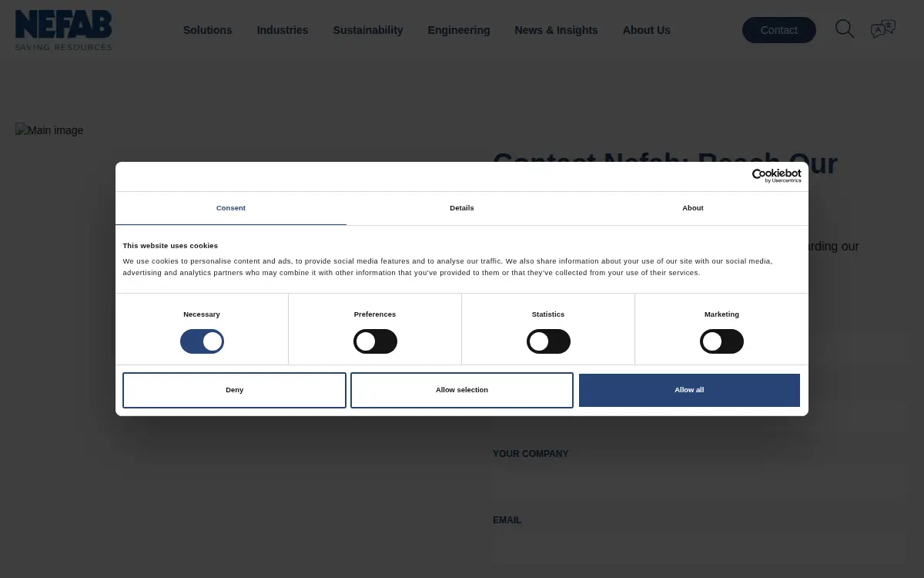Viewport: 924px width, 578px height.
Task: Open the Sustainability menu
Action: (x=368, y=30)
